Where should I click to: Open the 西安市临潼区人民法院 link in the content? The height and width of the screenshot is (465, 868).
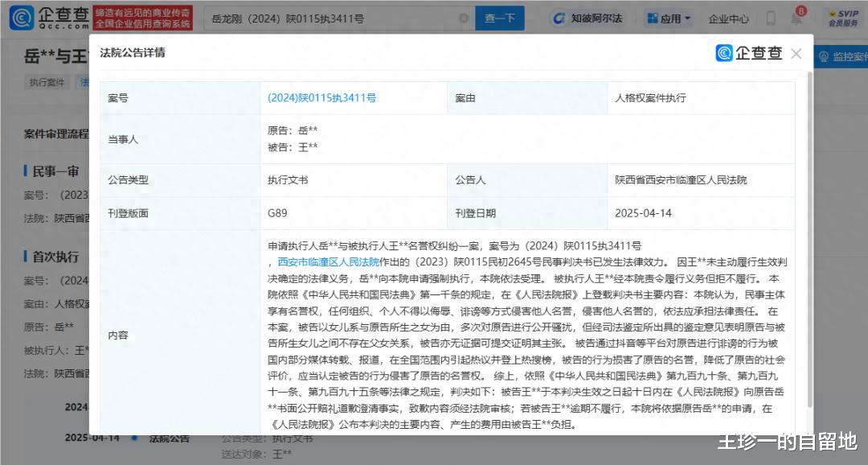(328, 261)
